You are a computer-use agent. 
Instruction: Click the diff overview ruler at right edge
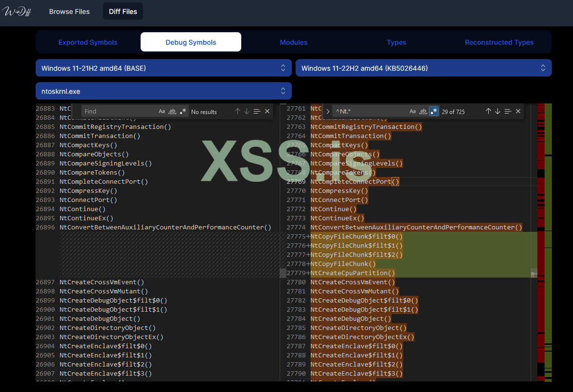pyautogui.click(x=545, y=242)
